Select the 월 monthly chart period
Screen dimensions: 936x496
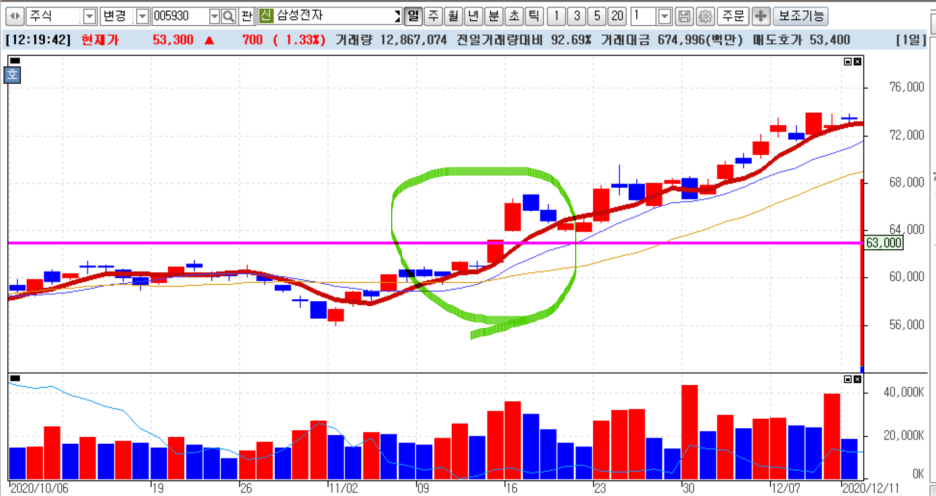pyautogui.click(x=454, y=16)
